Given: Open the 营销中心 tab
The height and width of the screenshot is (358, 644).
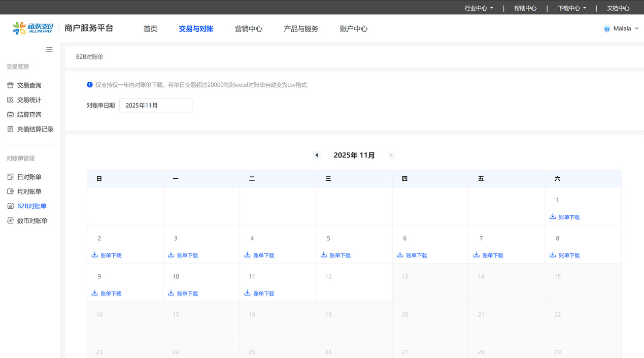Looking at the screenshot, I should [249, 29].
